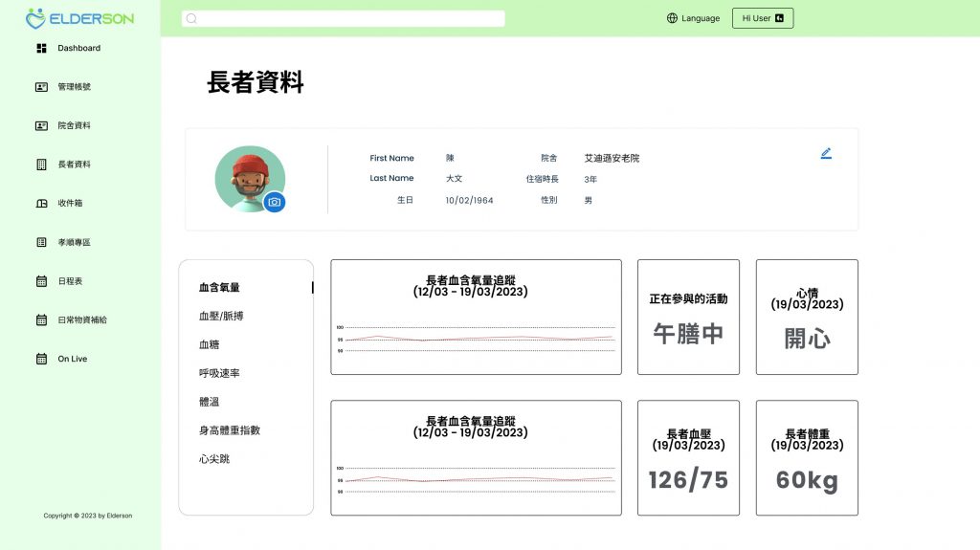Select the 血壓/脈搏 tab
The height and width of the screenshot is (550, 980).
221,317
